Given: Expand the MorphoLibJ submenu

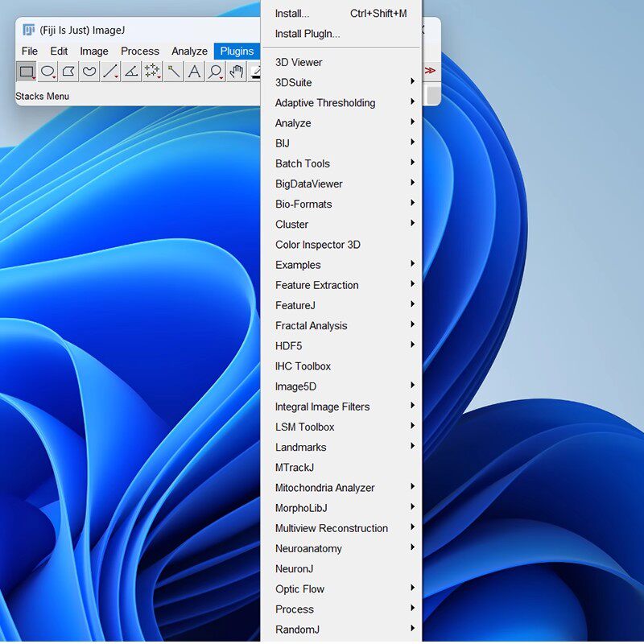Looking at the screenshot, I should point(341,508).
